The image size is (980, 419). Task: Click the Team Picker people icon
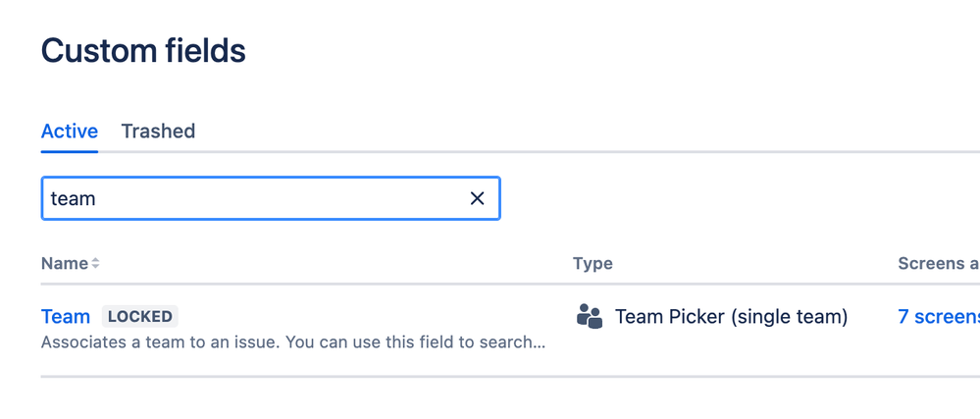(x=589, y=316)
